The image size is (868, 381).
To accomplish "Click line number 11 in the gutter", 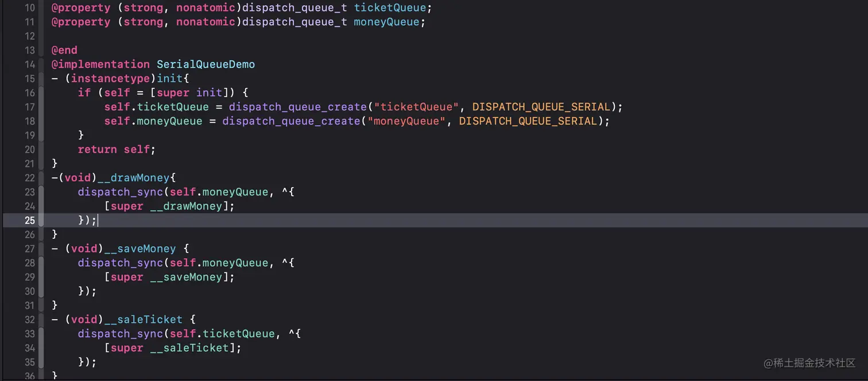I will 29,22.
